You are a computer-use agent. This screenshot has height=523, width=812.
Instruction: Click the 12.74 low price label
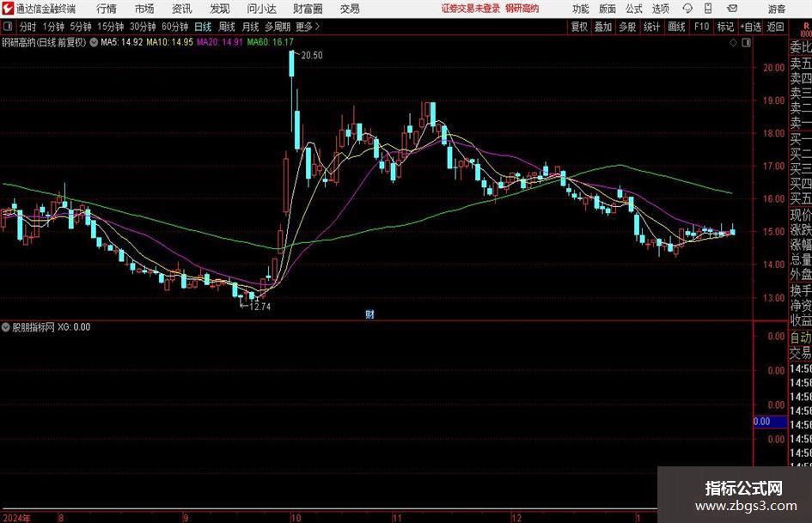260,307
